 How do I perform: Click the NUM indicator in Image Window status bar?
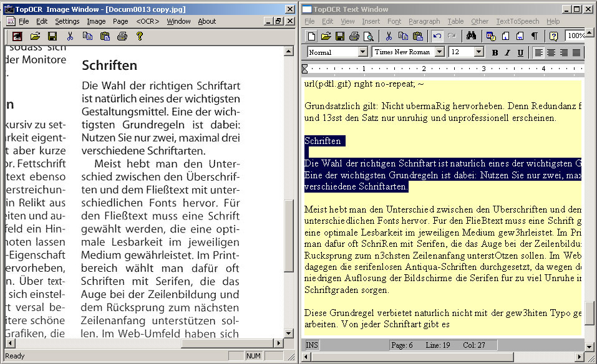pyautogui.click(x=253, y=356)
